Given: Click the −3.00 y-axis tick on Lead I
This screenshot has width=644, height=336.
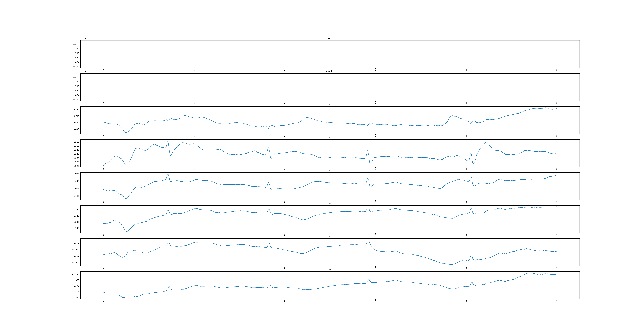Looking at the screenshot, I should [x=76, y=66].
